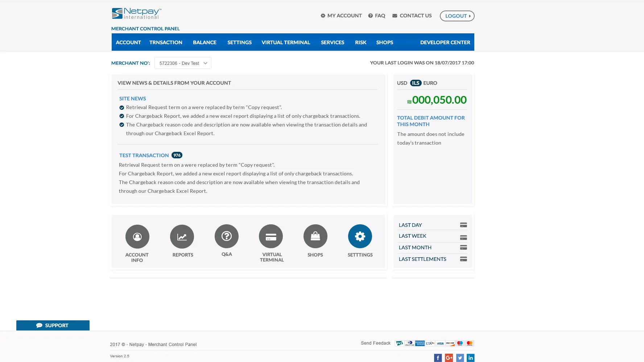Open the Reports chart icon
Viewport: 644px width, 362px height.
coord(182,237)
